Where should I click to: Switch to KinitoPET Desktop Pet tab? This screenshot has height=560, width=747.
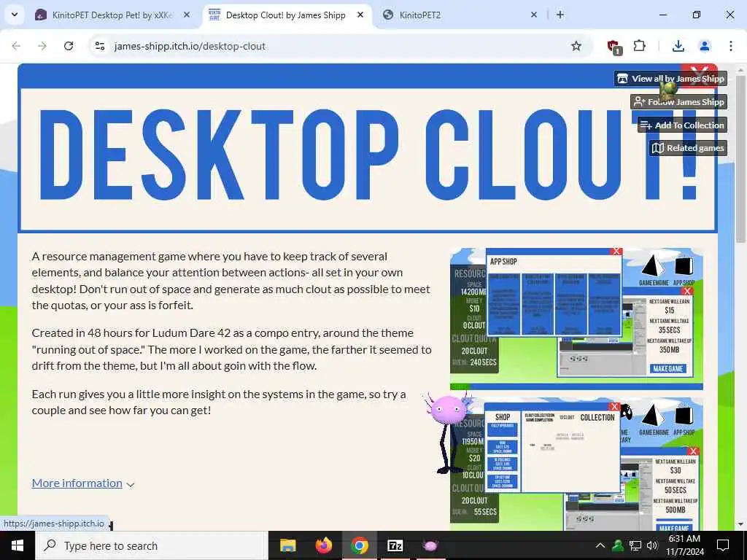click(x=112, y=15)
